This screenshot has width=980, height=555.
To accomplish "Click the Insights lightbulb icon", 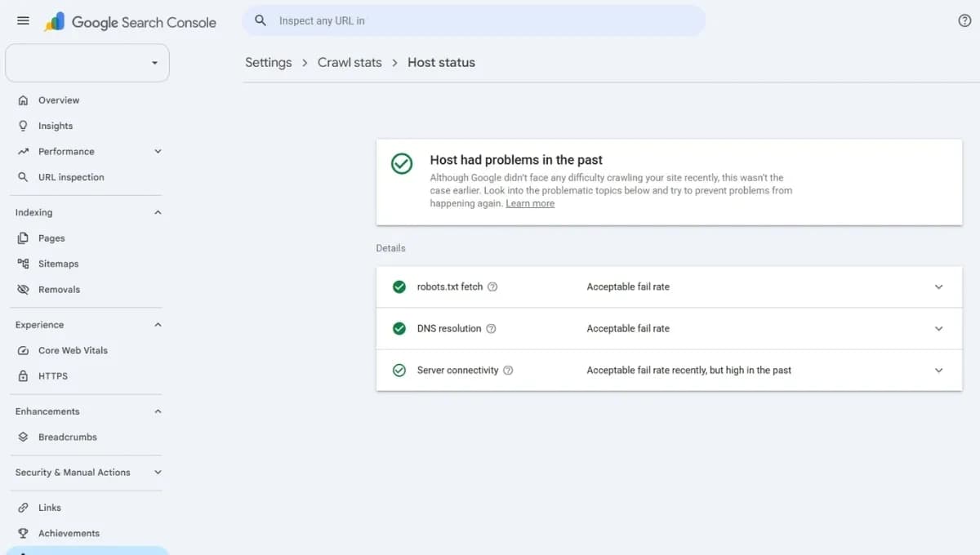I will pos(23,126).
